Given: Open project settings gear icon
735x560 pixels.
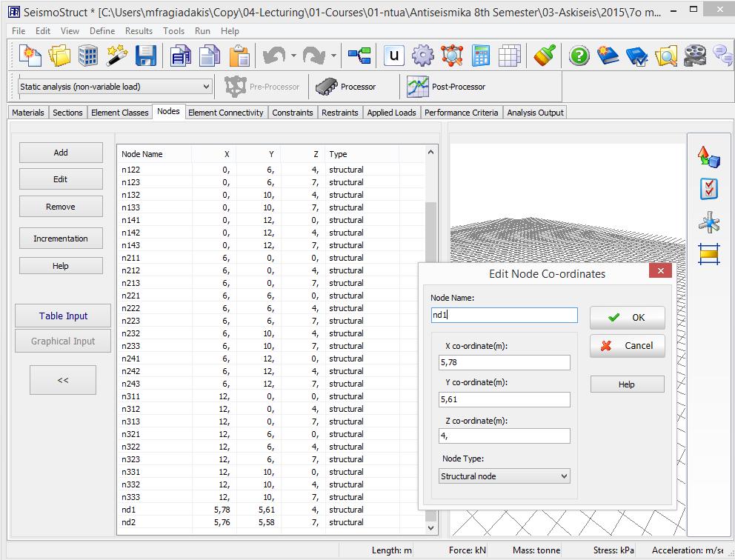Looking at the screenshot, I should click(x=423, y=56).
